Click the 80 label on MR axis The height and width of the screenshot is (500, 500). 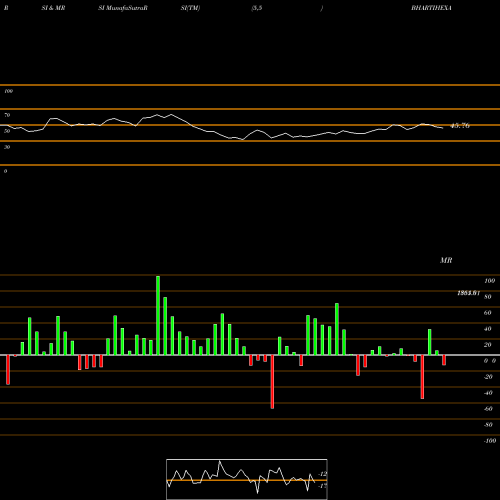[488, 297]
